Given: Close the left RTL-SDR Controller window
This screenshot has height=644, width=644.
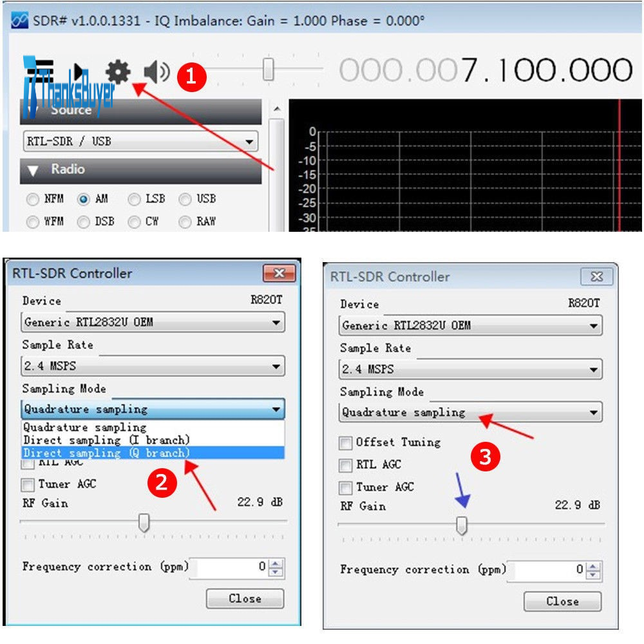Looking at the screenshot, I should pyautogui.click(x=279, y=273).
